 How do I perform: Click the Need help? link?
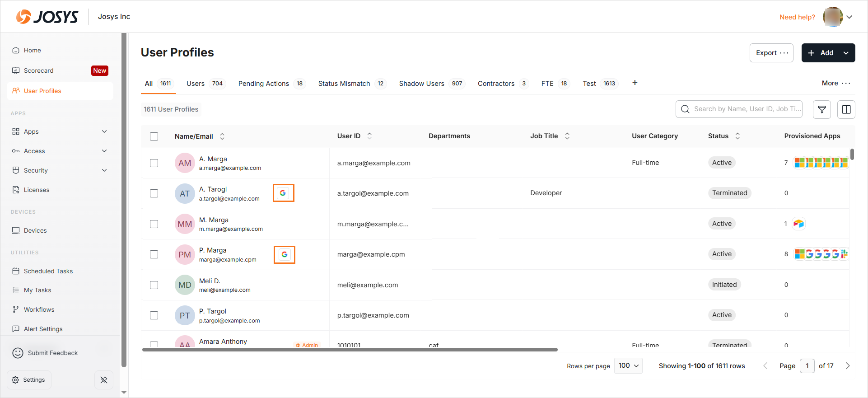click(797, 17)
